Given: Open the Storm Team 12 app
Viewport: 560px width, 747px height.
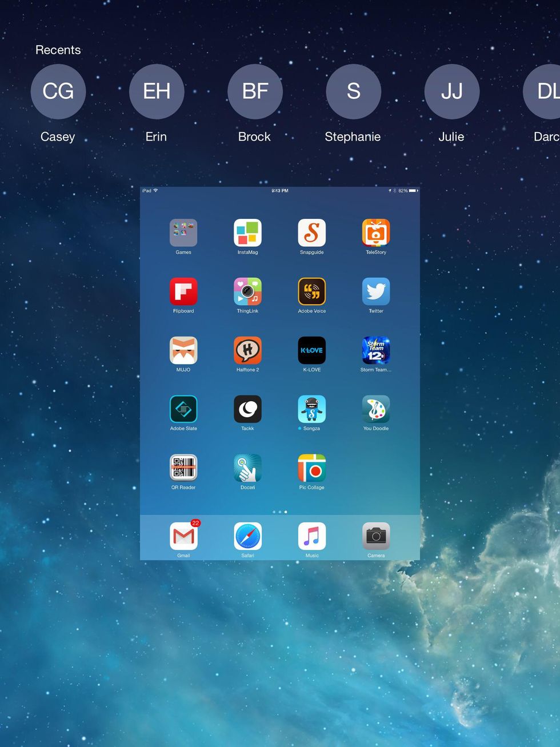Looking at the screenshot, I should pos(376,350).
